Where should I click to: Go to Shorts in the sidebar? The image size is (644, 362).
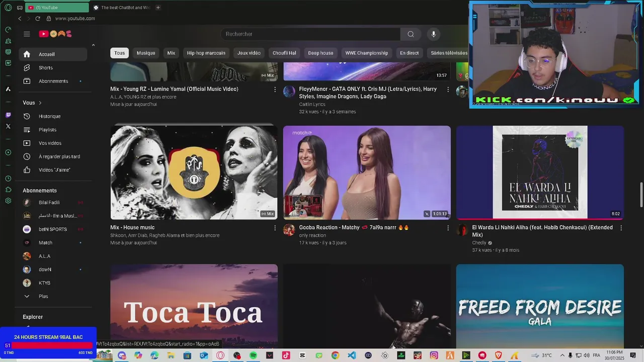click(53, 67)
